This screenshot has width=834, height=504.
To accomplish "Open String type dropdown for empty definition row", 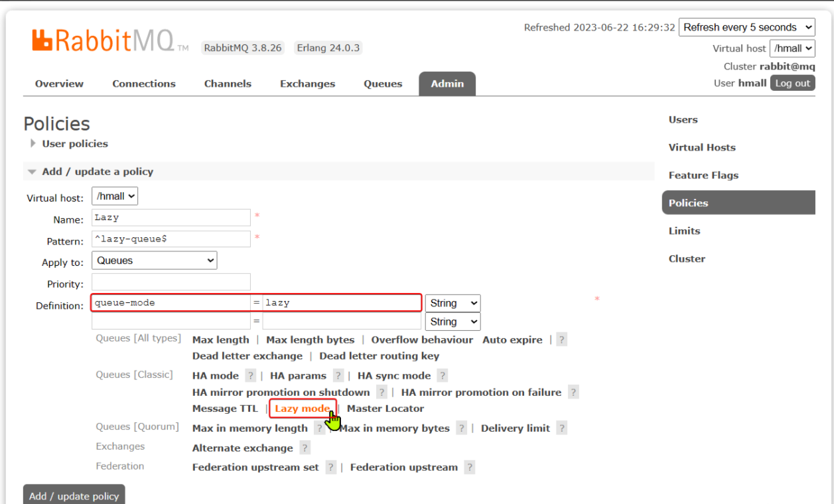I will click(453, 322).
